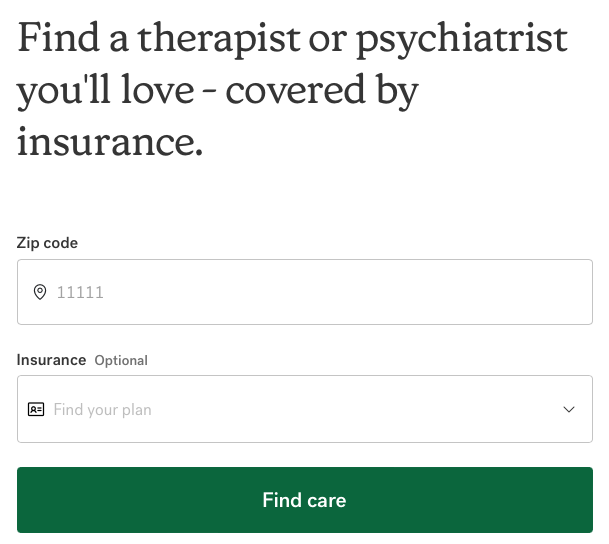Viewport: 609px width, 544px height.
Task: Expand the insurance plan chevron
Action: 569,409
